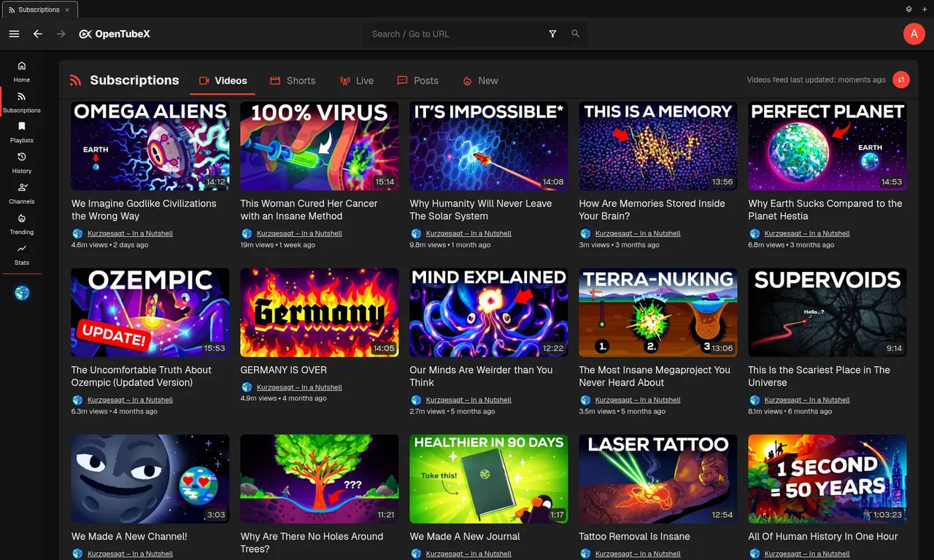Open channel link under GERMANY IS OVER
934x560 pixels.
[x=299, y=388]
